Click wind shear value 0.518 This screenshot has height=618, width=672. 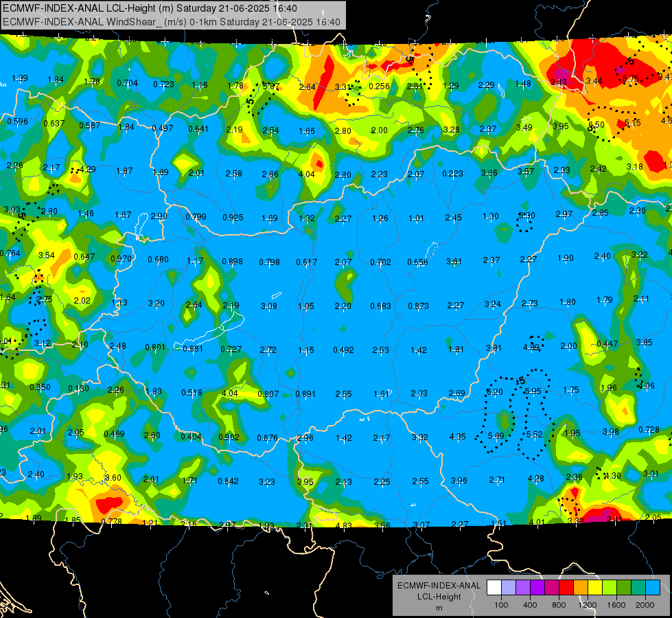192,392
